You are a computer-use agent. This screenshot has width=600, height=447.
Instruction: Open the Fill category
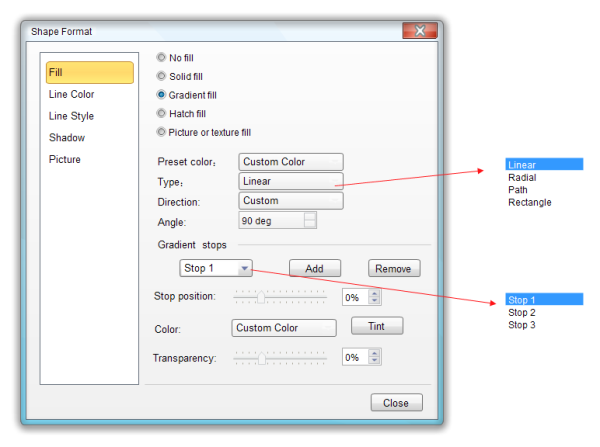click(x=90, y=72)
